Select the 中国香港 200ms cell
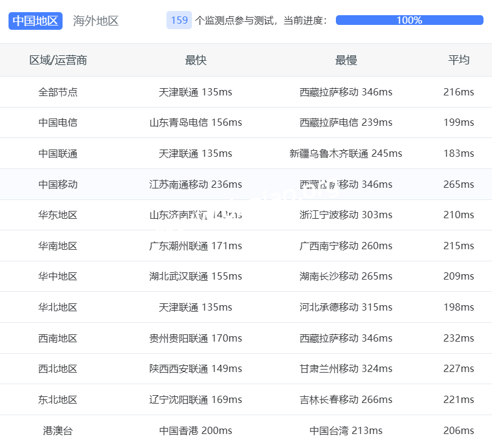This screenshot has height=448, width=492. [196, 431]
